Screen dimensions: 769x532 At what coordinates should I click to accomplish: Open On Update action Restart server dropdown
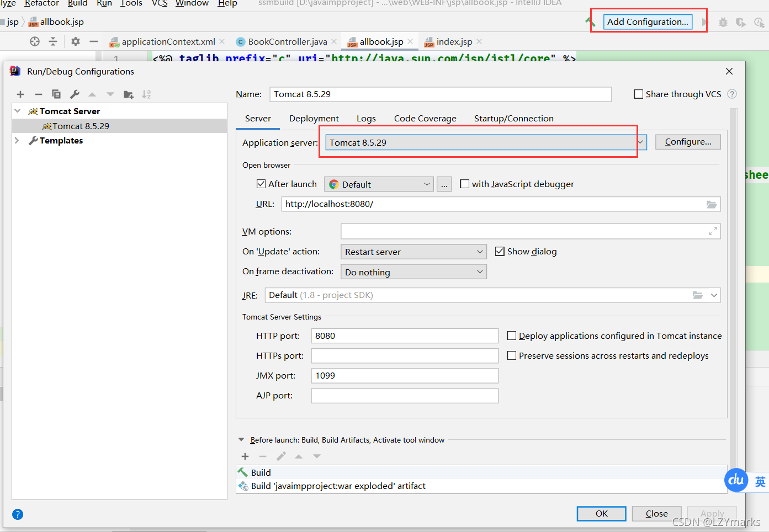pyautogui.click(x=413, y=252)
